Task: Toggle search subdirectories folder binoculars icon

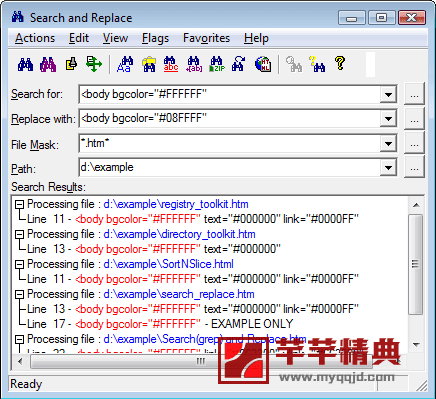Action: (x=149, y=64)
